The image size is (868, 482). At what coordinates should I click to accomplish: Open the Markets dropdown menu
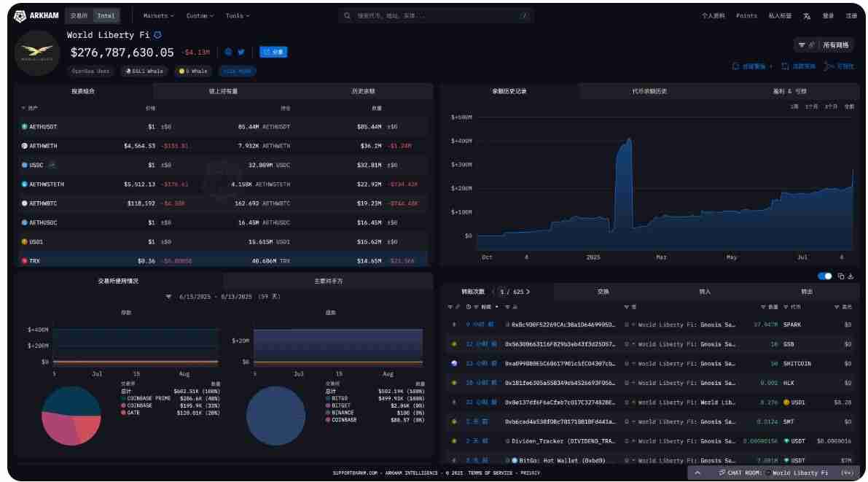click(x=159, y=15)
